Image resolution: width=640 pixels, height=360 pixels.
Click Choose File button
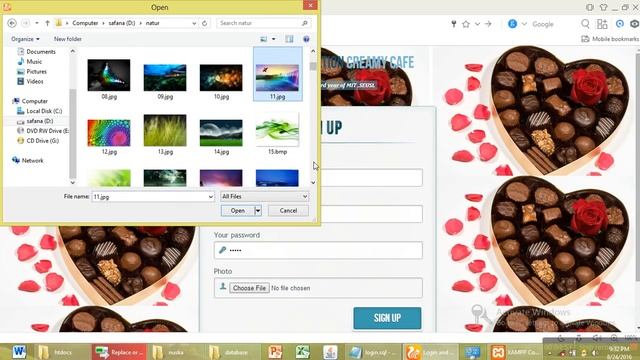249,288
